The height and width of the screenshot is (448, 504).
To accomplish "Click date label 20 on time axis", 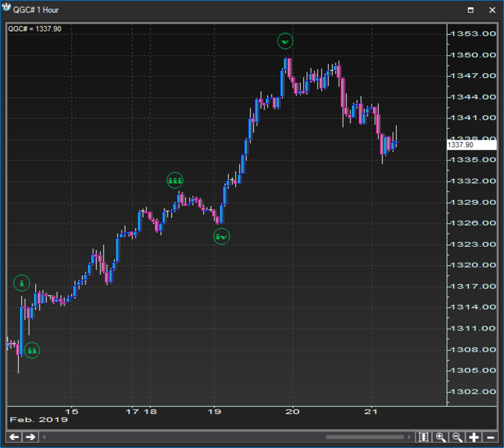I will 292,412.
